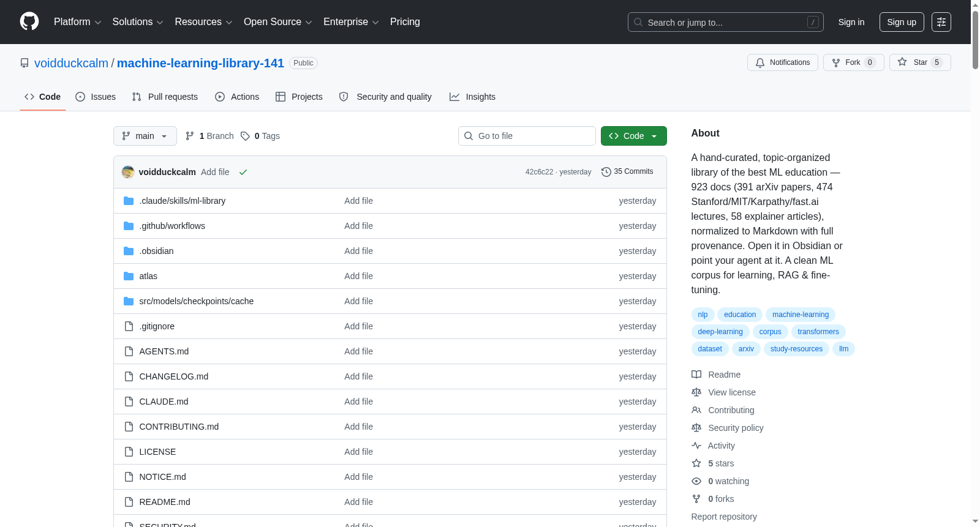Open the green Code dropdown button

pos(634,136)
